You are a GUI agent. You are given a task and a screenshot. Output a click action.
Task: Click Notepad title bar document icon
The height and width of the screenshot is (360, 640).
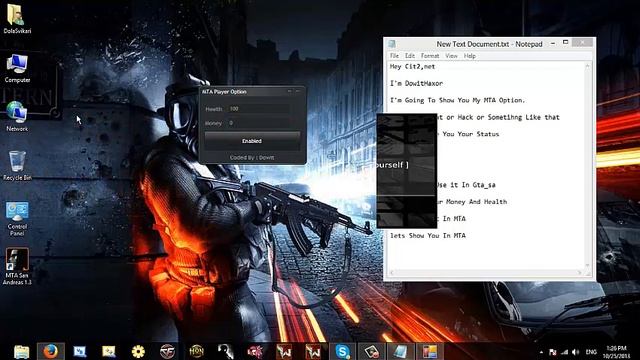click(x=392, y=44)
